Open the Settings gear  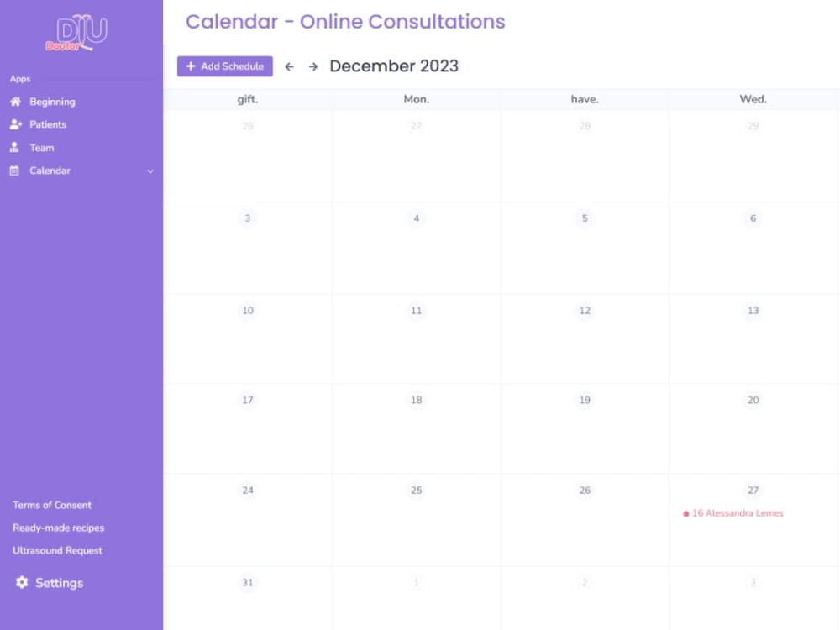pyautogui.click(x=24, y=582)
